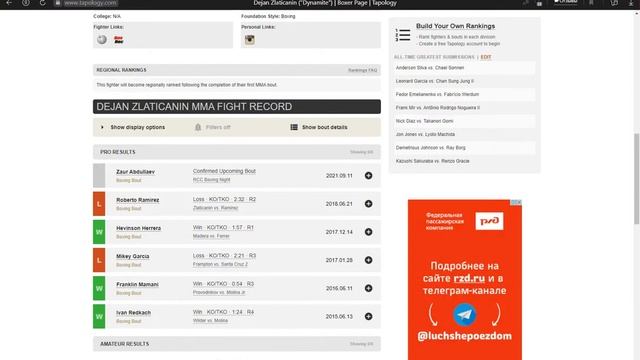
Task: Click the green W badge on the Hevinson Herrera row
Action: pos(99,232)
